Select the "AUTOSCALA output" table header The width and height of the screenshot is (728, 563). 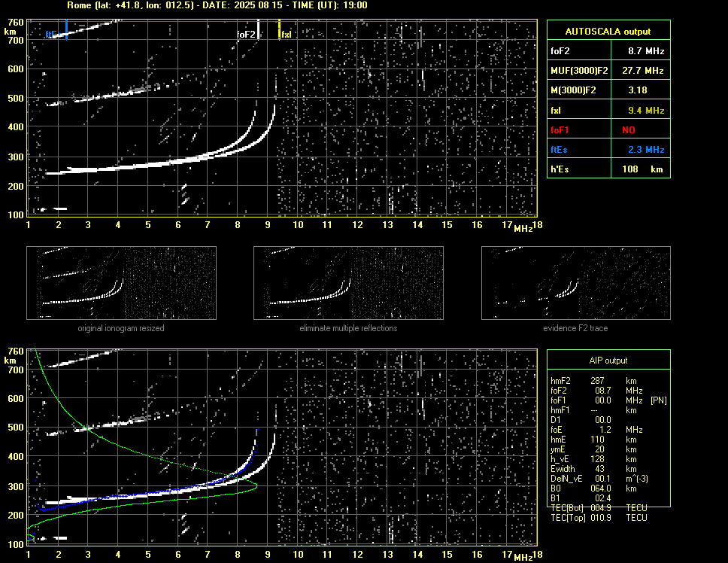coord(608,32)
